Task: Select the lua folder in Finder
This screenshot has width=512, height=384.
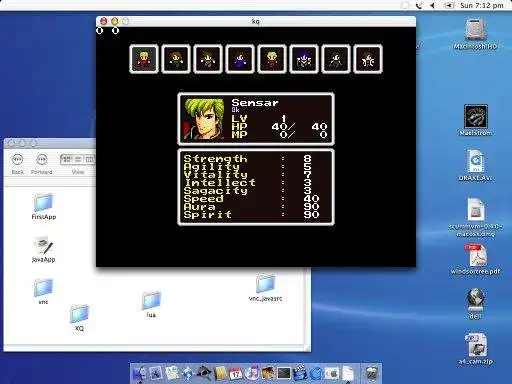Action: coord(151,305)
